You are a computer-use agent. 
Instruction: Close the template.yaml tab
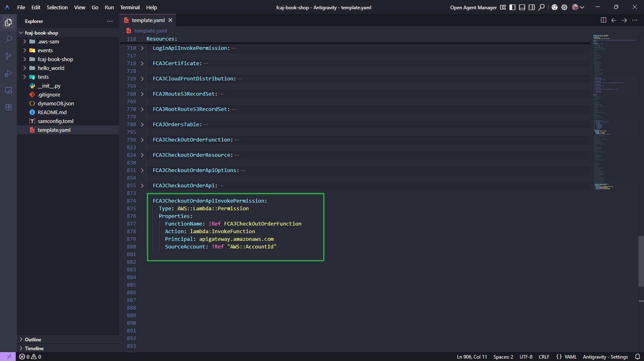[x=170, y=20]
